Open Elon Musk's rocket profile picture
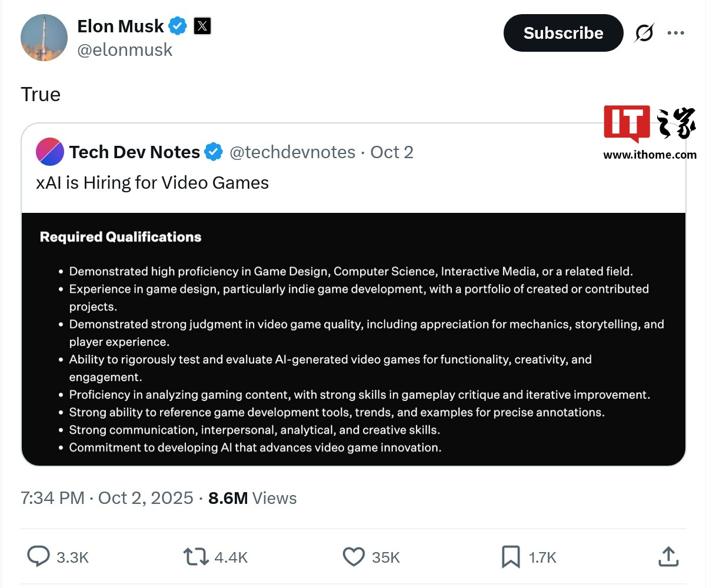 click(x=44, y=36)
